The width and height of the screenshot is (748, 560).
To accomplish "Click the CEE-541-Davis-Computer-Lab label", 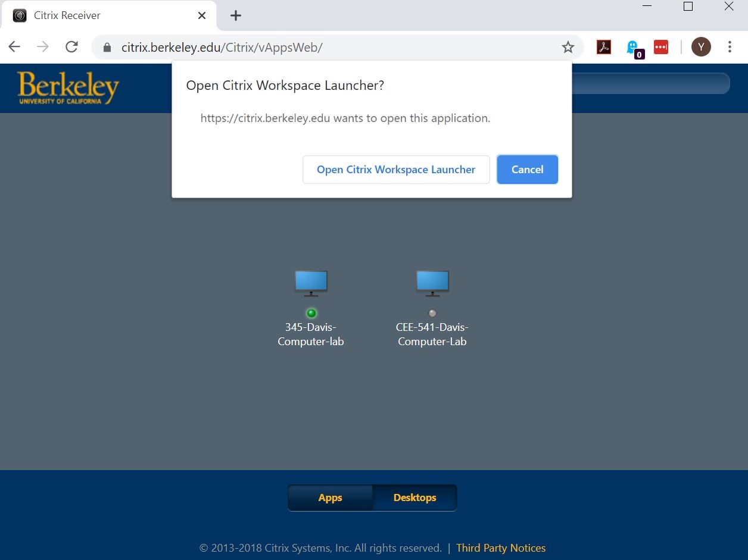I will point(432,334).
